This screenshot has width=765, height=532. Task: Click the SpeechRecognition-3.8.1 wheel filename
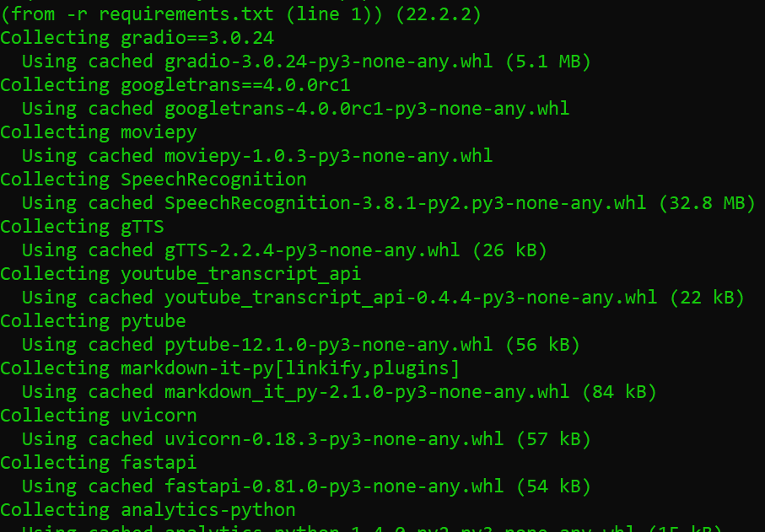[x=405, y=203]
